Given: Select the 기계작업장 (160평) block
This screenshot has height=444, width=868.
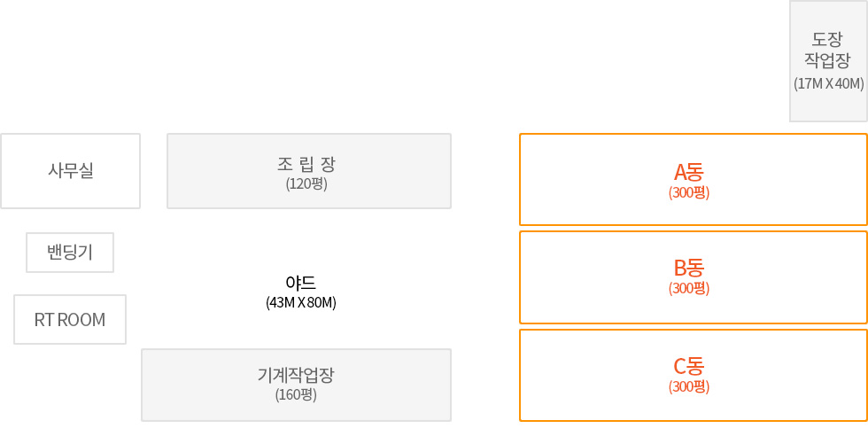Looking at the screenshot, I should coord(296,385).
